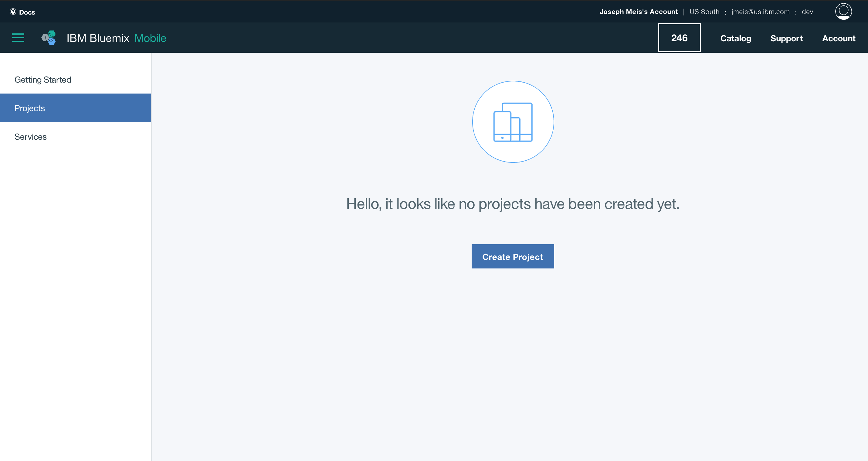Click the jmeis@us.ibm.com organization selector

(760, 12)
